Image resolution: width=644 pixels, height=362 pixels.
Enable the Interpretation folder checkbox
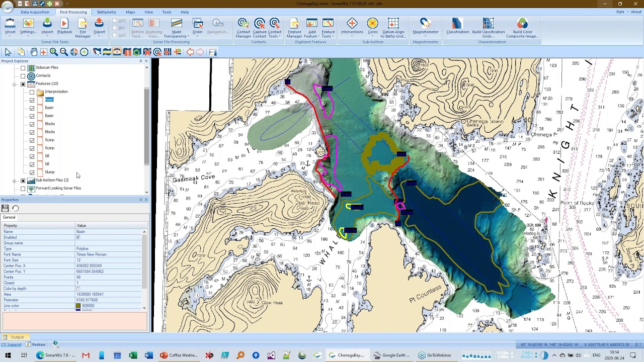32,92
